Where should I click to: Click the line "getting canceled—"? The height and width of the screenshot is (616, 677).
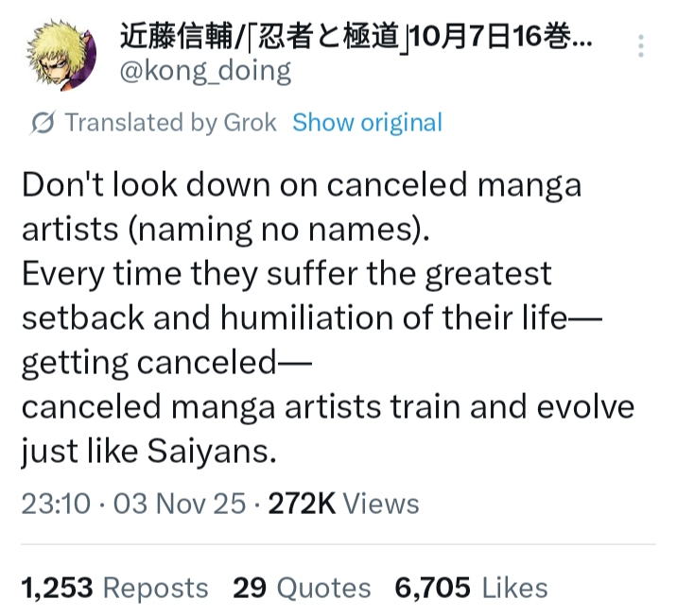point(166,363)
